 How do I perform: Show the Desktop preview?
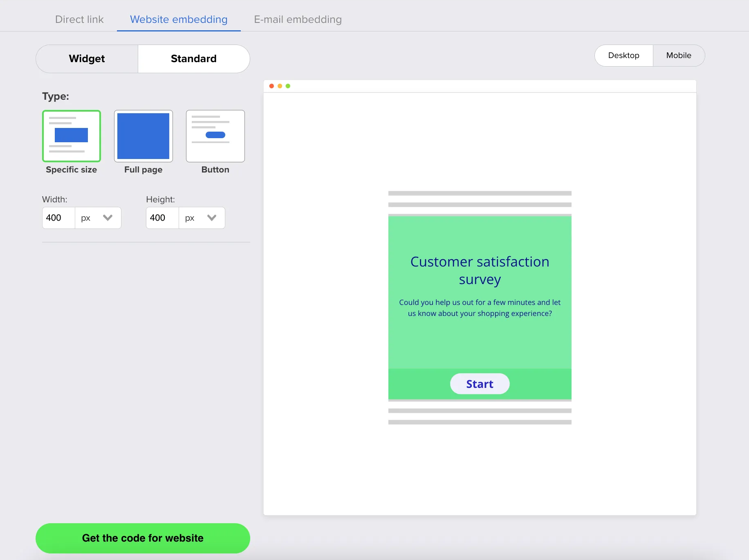pyautogui.click(x=623, y=56)
